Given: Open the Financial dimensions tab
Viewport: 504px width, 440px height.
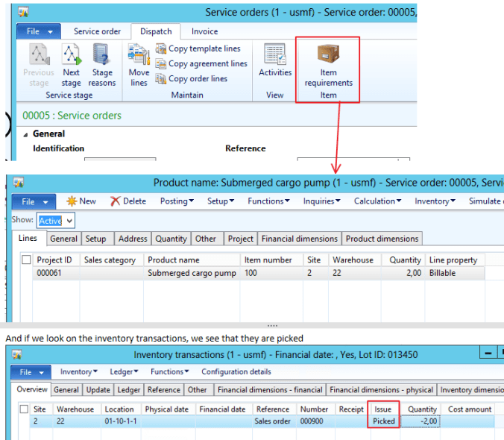Looking at the screenshot, I should tap(299, 239).
